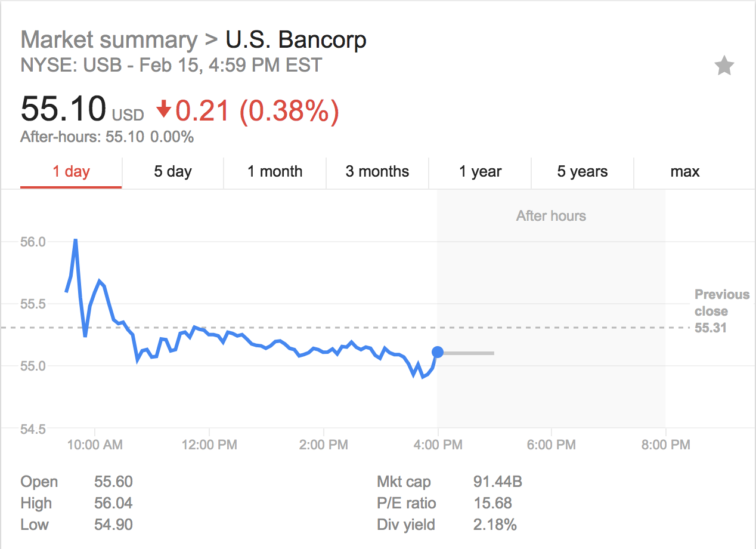Click the red down arrow indicator
The height and width of the screenshot is (549, 756).
click(x=163, y=110)
